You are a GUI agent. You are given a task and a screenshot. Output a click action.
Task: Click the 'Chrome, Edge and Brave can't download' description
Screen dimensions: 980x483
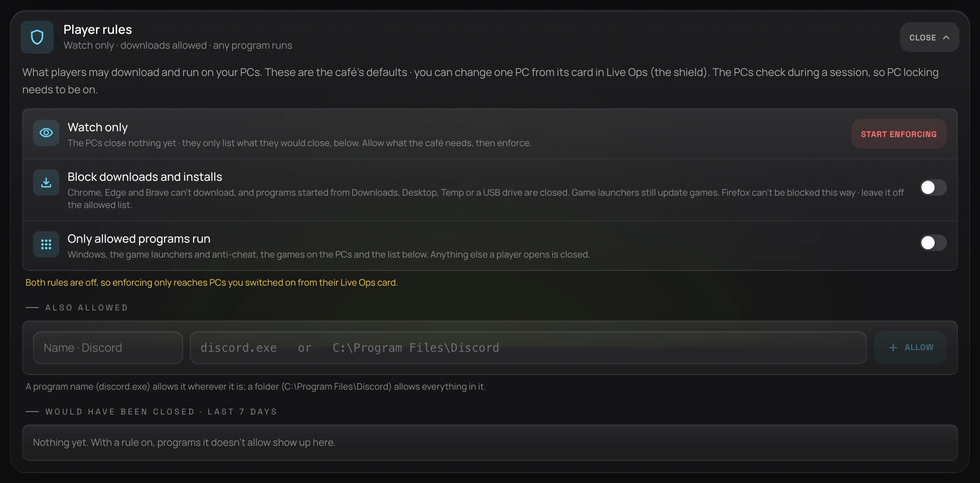click(485, 199)
